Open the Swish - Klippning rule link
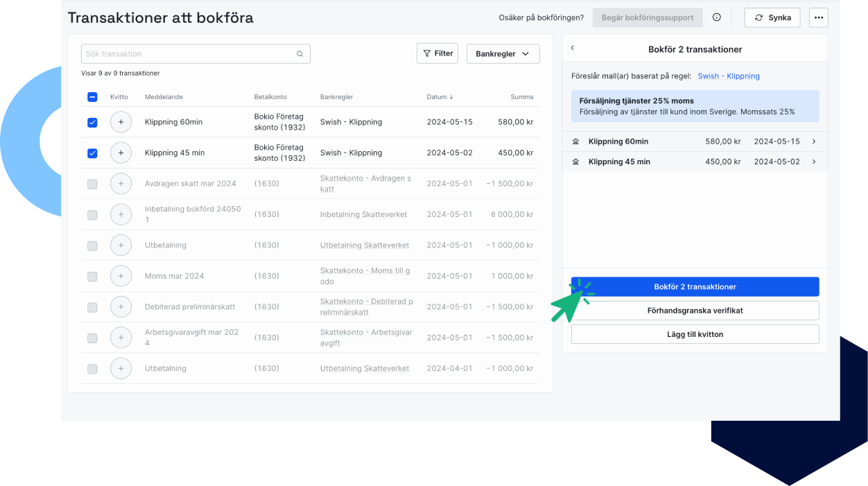The image size is (868, 486). point(728,76)
